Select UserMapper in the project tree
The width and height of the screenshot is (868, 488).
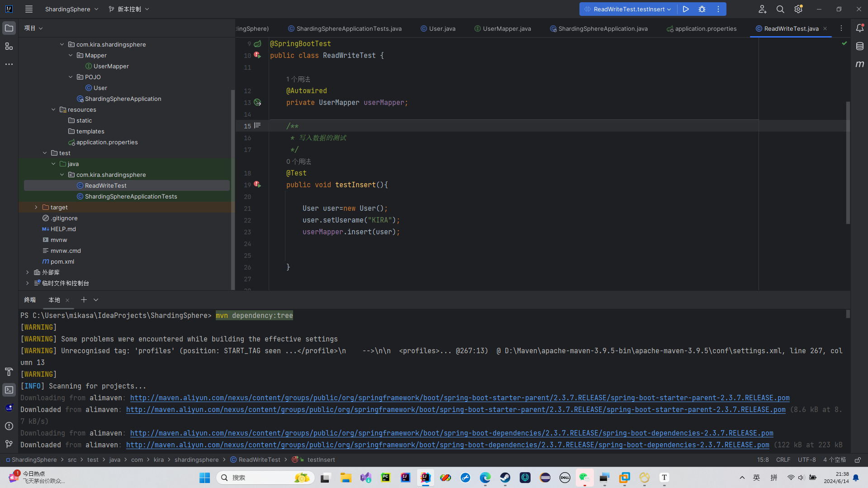click(x=111, y=66)
